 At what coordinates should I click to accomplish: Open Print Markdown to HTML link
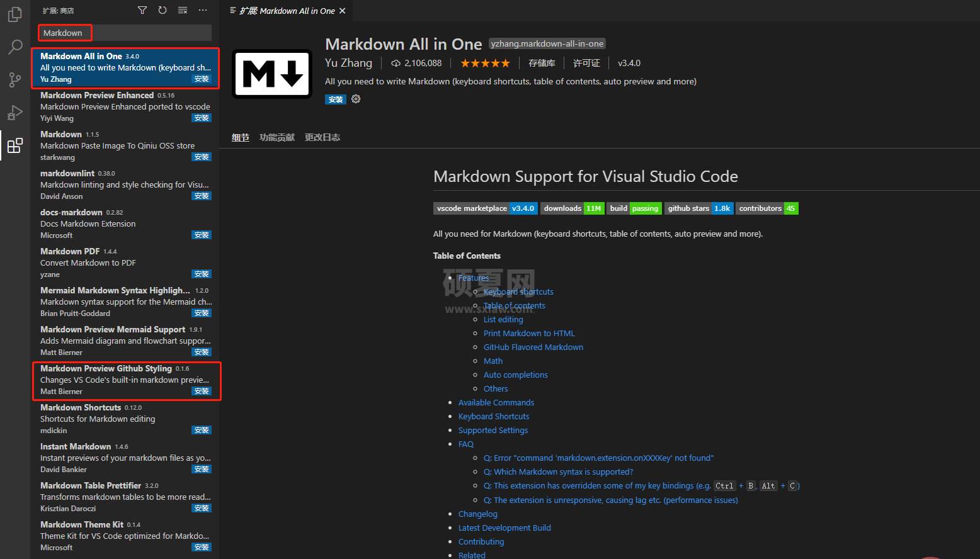click(529, 334)
